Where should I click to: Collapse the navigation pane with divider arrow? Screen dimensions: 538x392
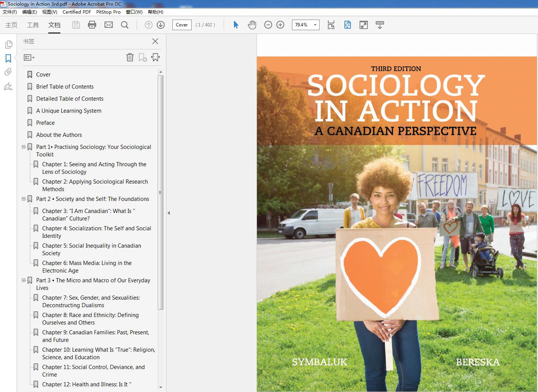pos(169,213)
